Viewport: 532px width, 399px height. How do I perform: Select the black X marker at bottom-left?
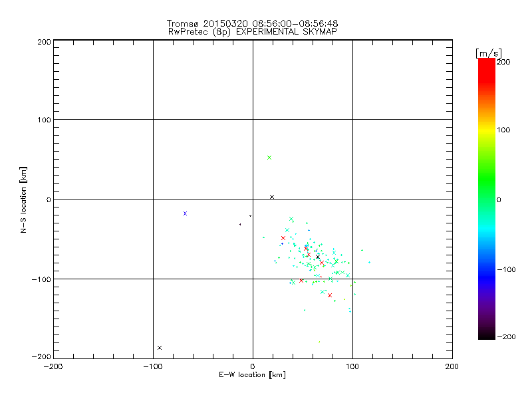[x=160, y=348]
